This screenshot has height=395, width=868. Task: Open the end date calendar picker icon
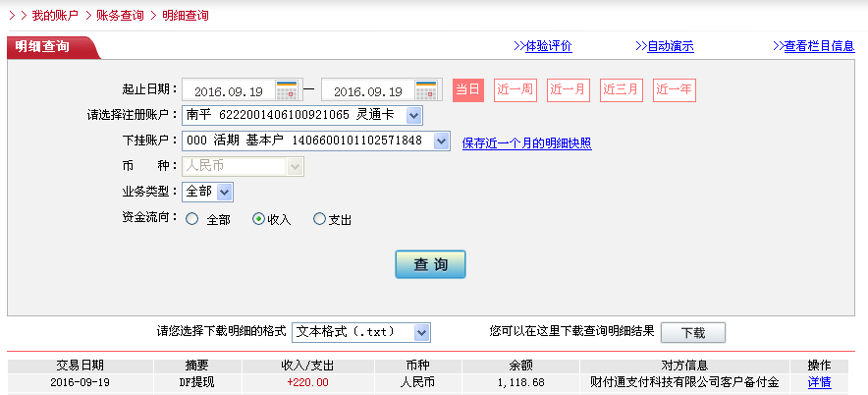[426, 90]
